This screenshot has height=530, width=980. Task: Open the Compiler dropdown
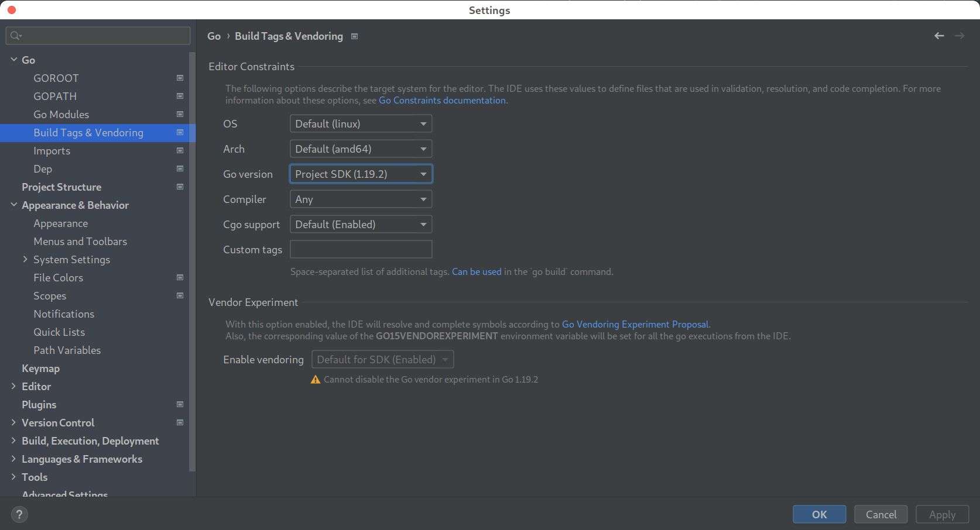click(x=423, y=199)
